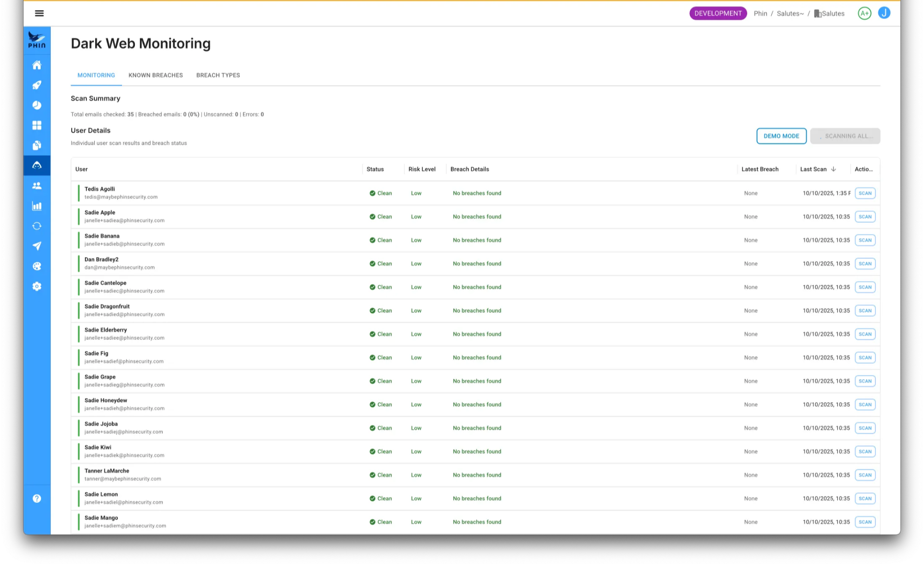Open the hamburger menu

[39, 13]
